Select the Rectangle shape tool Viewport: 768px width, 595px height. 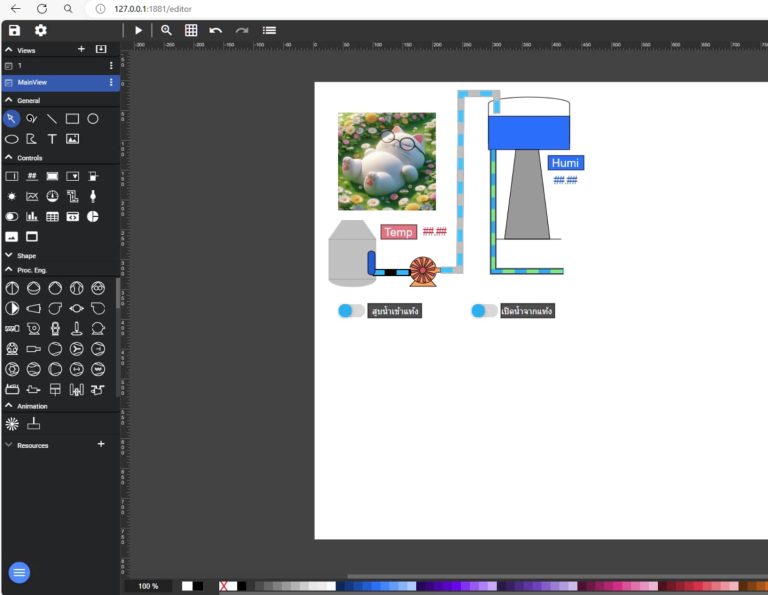click(x=72, y=118)
